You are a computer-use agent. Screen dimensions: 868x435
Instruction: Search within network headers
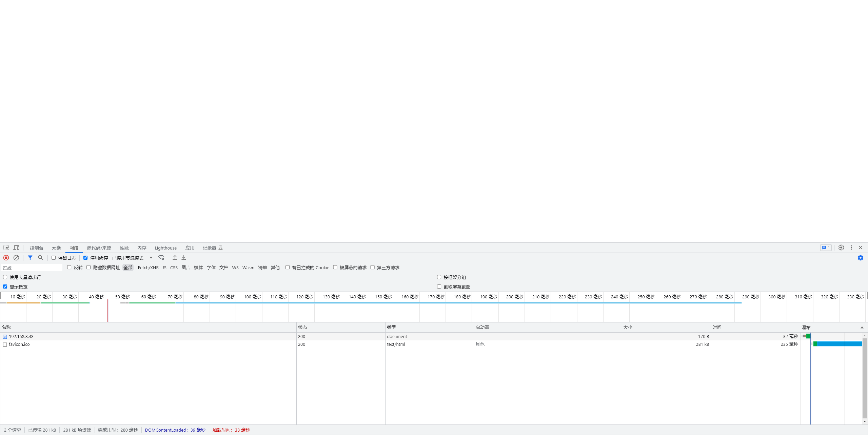(40, 258)
